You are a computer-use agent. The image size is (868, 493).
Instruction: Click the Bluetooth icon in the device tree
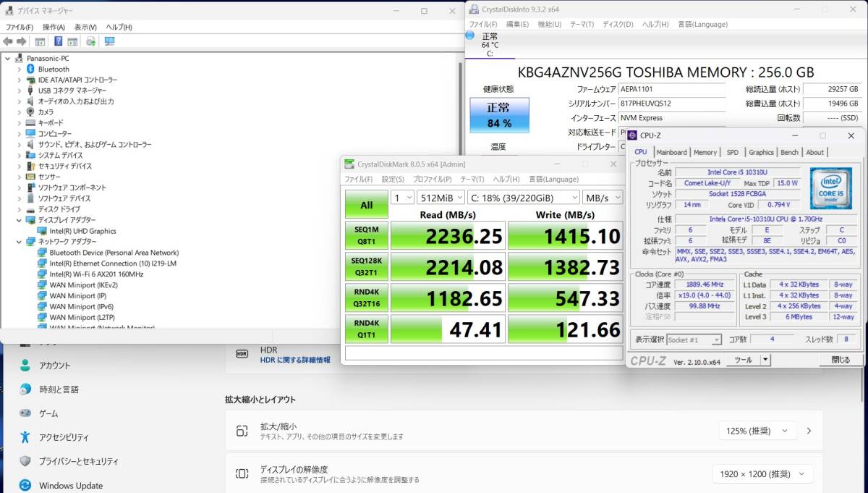[x=30, y=69]
